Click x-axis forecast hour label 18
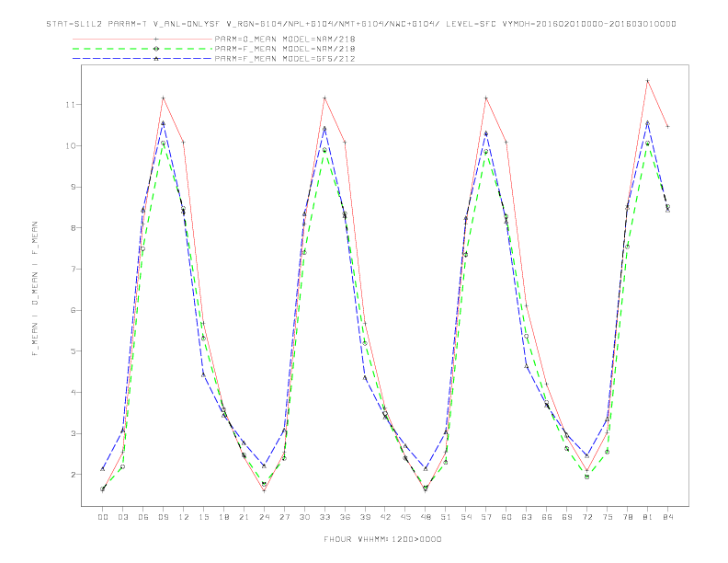Image resolution: width=728 pixels, height=563 pixels. pos(223,517)
